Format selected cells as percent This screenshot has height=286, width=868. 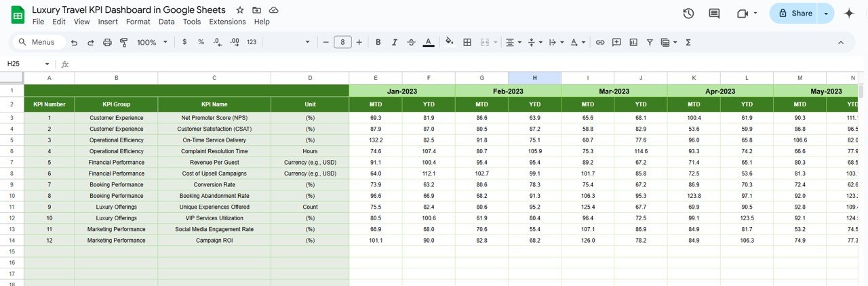tap(201, 42)
